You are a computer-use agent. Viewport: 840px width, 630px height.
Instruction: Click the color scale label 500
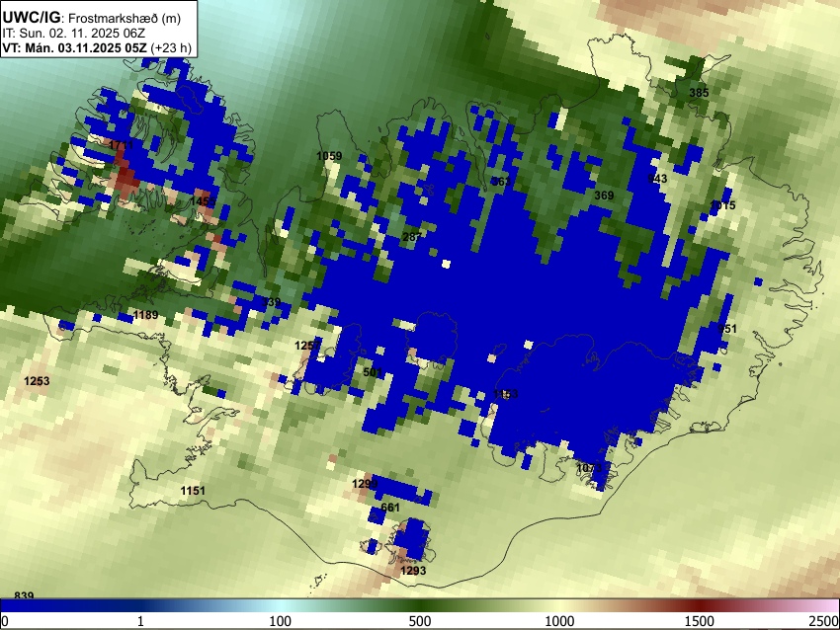[x=420, y=621]
